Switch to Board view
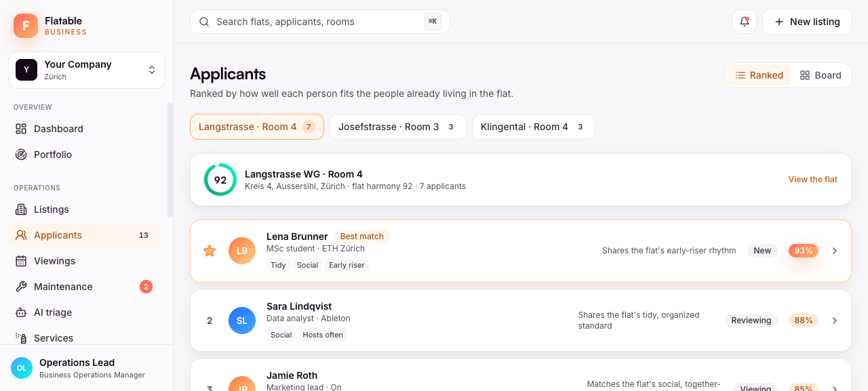Screen dimensions: 868x391 [x=821, y=75]
